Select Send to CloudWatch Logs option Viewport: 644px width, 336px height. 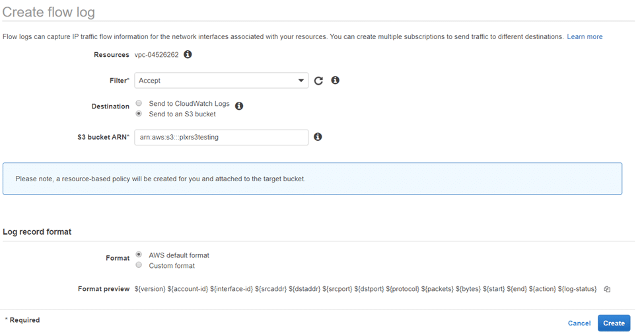click(x=139, y=103)
